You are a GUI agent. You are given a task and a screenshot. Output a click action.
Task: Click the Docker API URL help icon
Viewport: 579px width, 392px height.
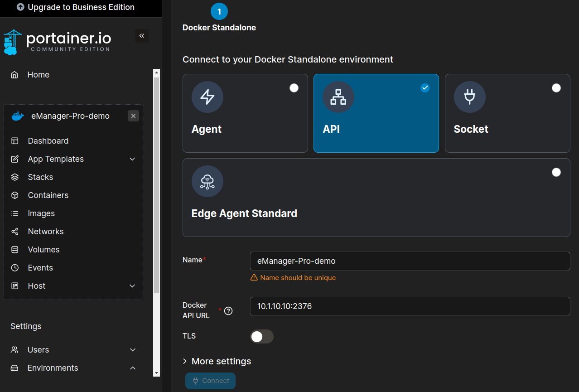[228, 311]
